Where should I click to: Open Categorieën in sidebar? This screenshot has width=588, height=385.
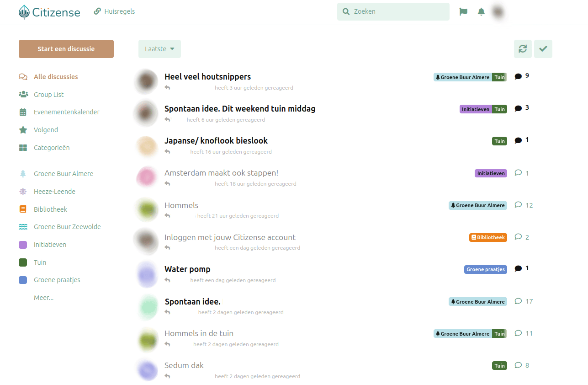[x=51, y=148]
